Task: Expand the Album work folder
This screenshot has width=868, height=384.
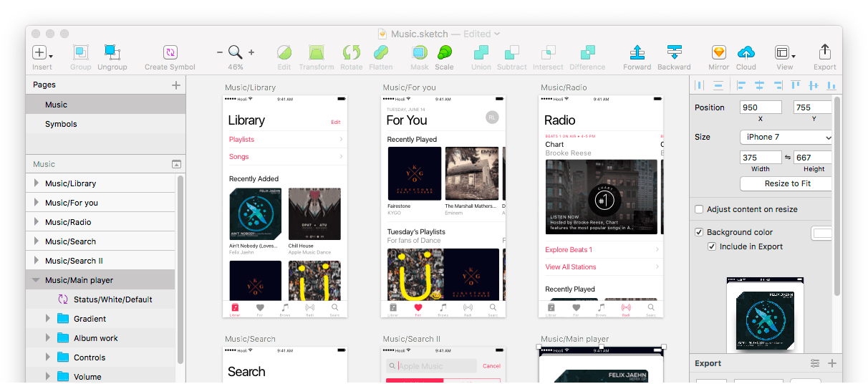Action: [x=48, y=338]
